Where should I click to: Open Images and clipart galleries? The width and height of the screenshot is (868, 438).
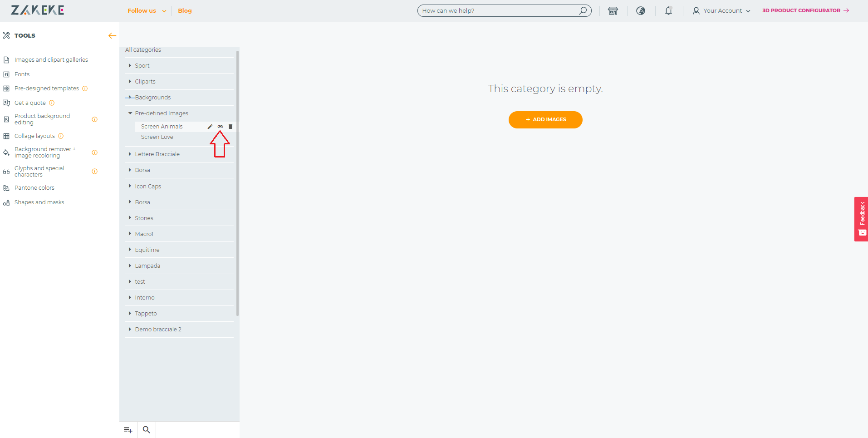[51, 60]
